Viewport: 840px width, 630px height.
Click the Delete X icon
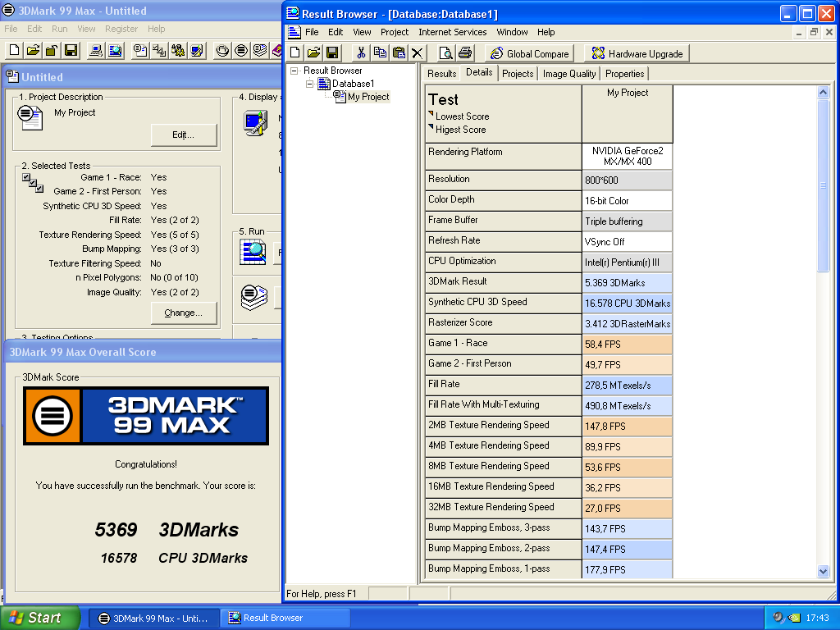tap(417, 52)
